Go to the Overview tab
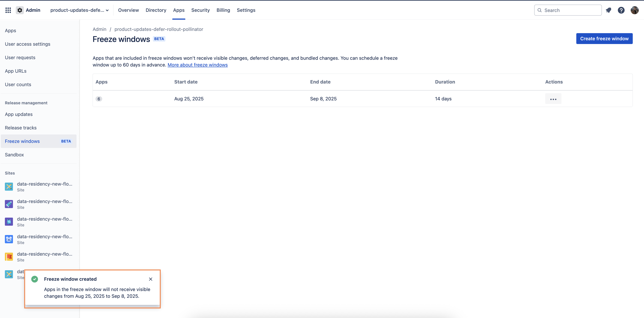Image resolution: width=644 pixels, height=318 pixels. (x=128, y=10)
